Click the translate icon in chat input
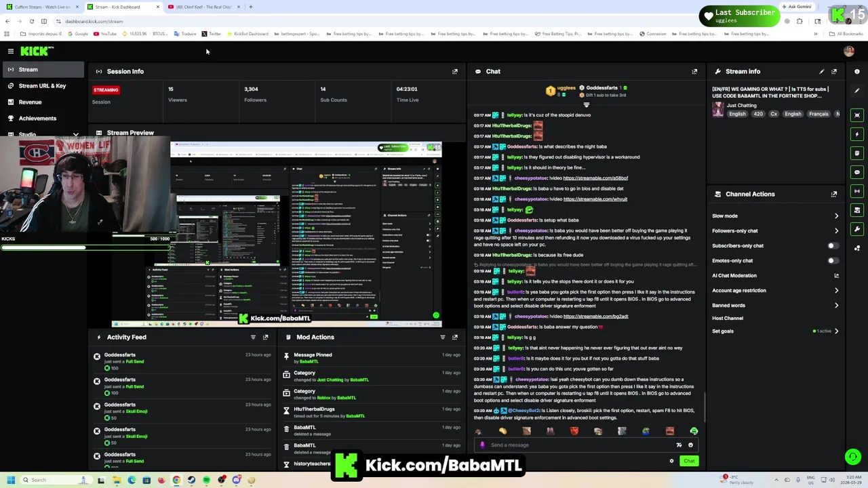868x488 pixels. [x=679, y=445]
